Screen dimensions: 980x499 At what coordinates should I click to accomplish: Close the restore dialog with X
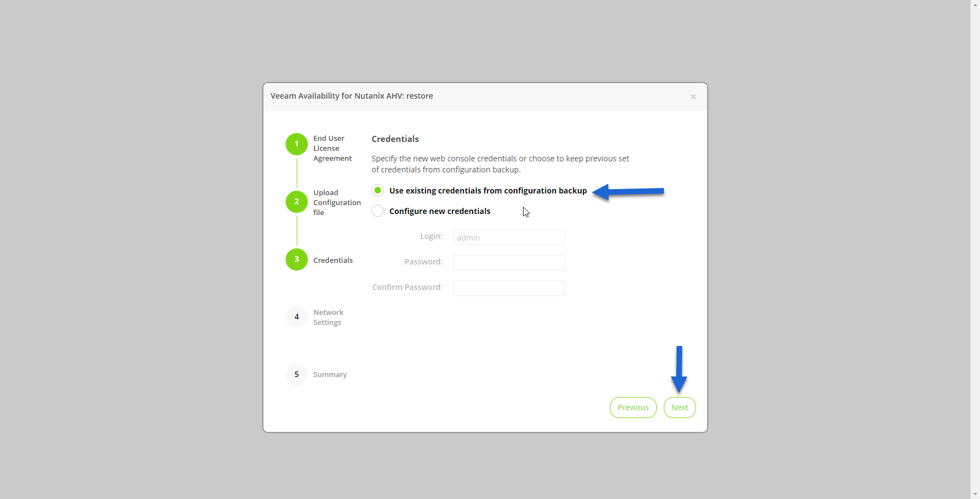tap(693, 97)
